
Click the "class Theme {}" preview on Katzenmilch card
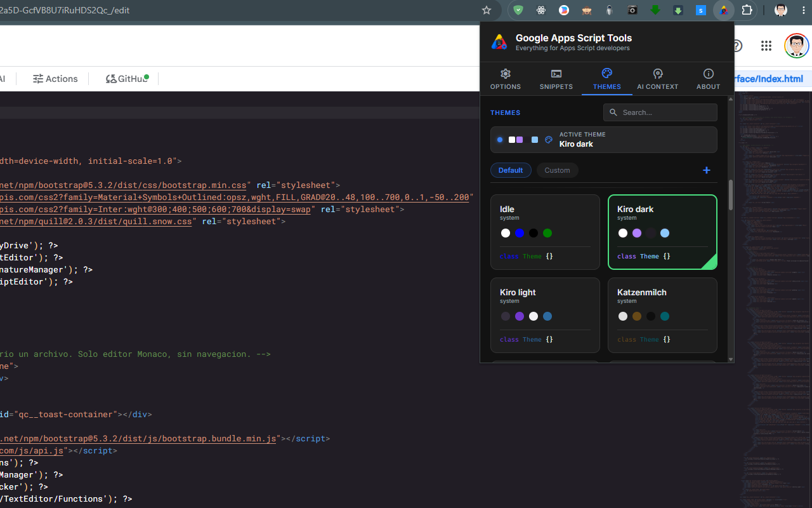click(644, 340)
